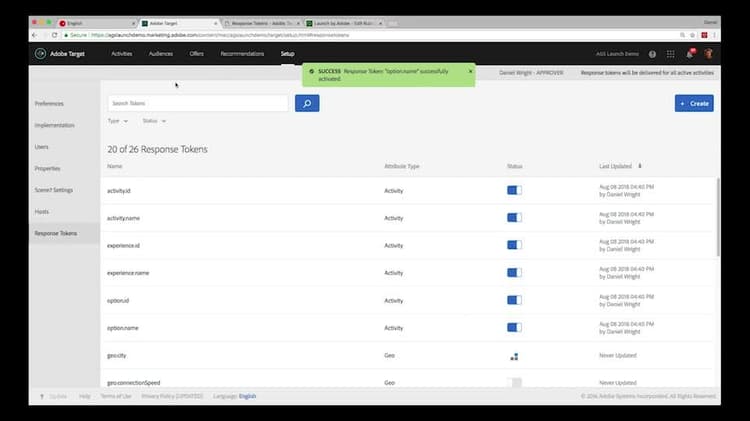Open the Recommendations menu
The width and height of the screenshot is (750, 421).
click(242, 54)
